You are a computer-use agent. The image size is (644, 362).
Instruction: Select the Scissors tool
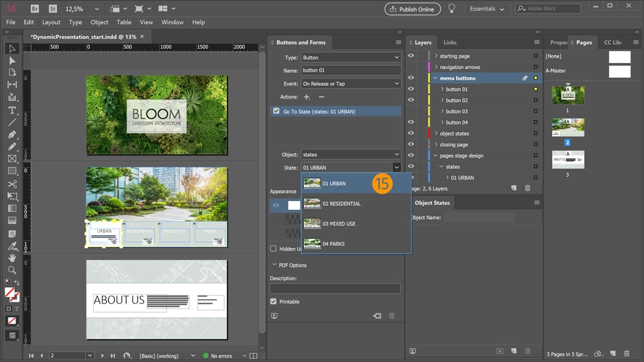12,184
